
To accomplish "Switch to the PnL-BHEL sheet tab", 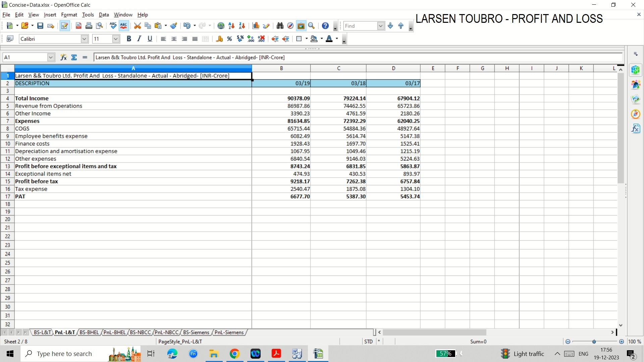I will [114, 332].
